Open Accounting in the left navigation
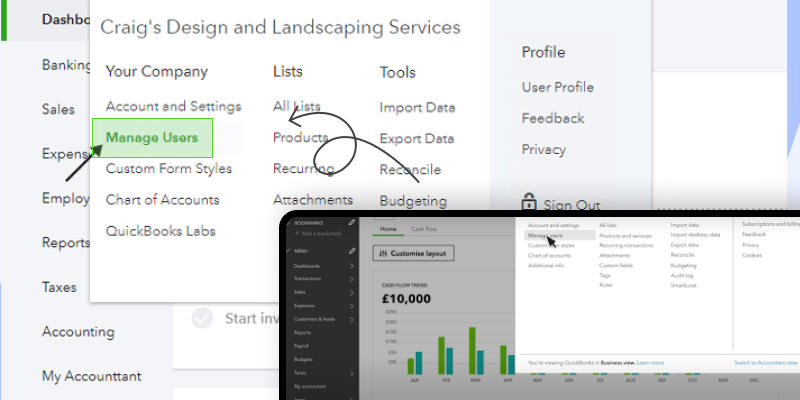 coord(78,332)
